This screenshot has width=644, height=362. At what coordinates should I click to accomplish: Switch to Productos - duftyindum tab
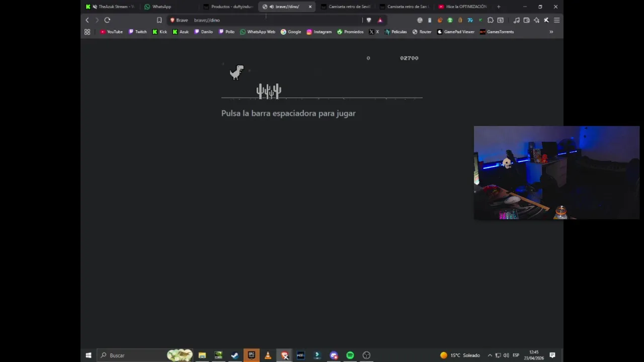(x=228, y=7)
